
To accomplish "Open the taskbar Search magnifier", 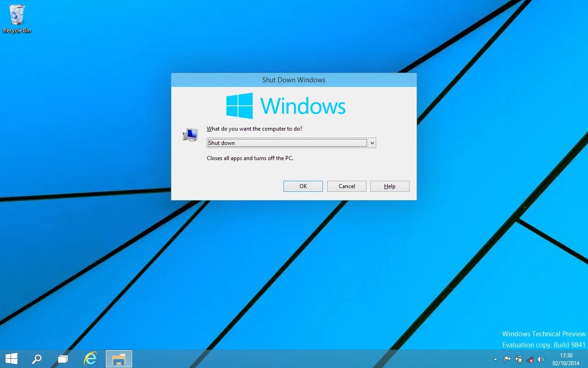I will point(37,359).
